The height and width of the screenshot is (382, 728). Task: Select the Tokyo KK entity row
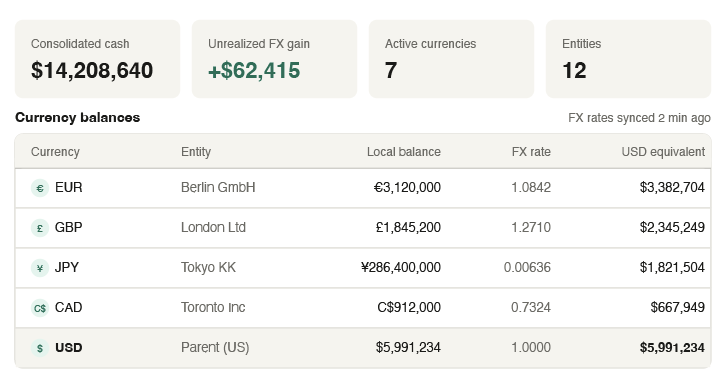pos(363,268)
